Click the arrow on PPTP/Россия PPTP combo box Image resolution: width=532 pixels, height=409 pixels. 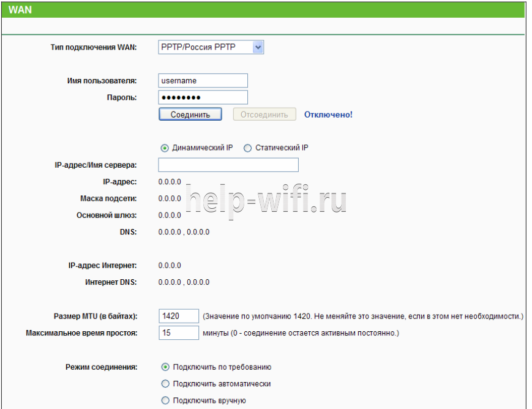click(x=258, y=47)
